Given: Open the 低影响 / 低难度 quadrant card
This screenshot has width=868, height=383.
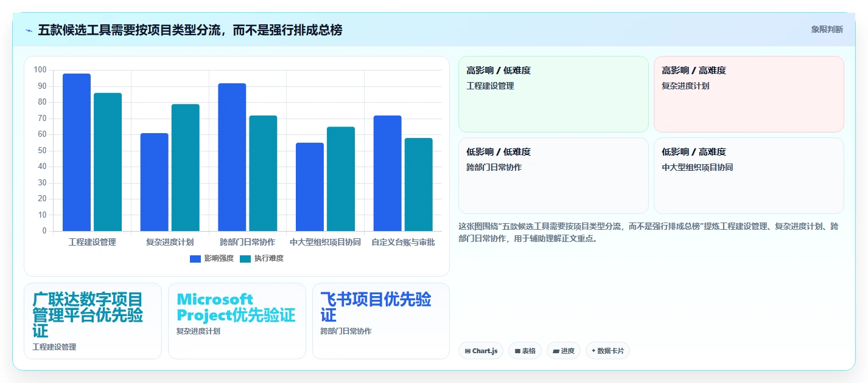Looking at the screenshot, I should [x=553, y=176].
